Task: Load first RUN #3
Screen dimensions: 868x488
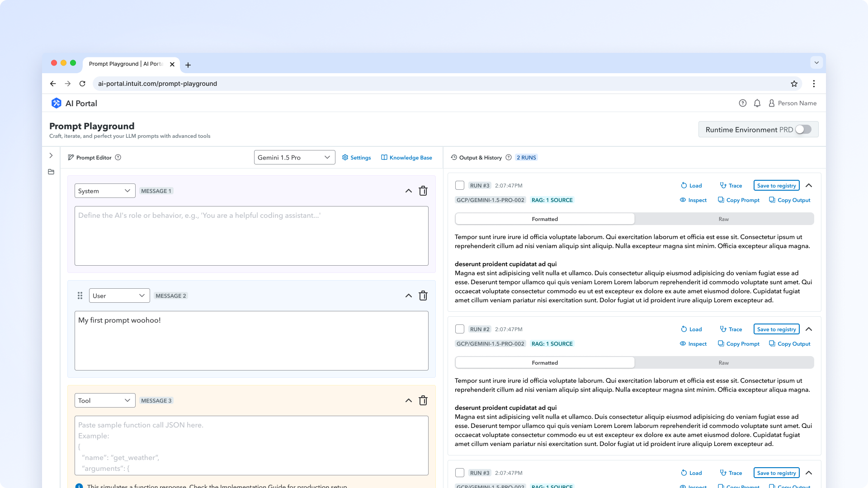Action: point(691,185)
